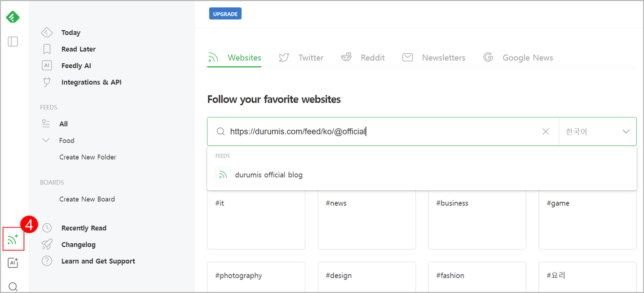Click the Read Later bookmark icon

tap(47, 49)
